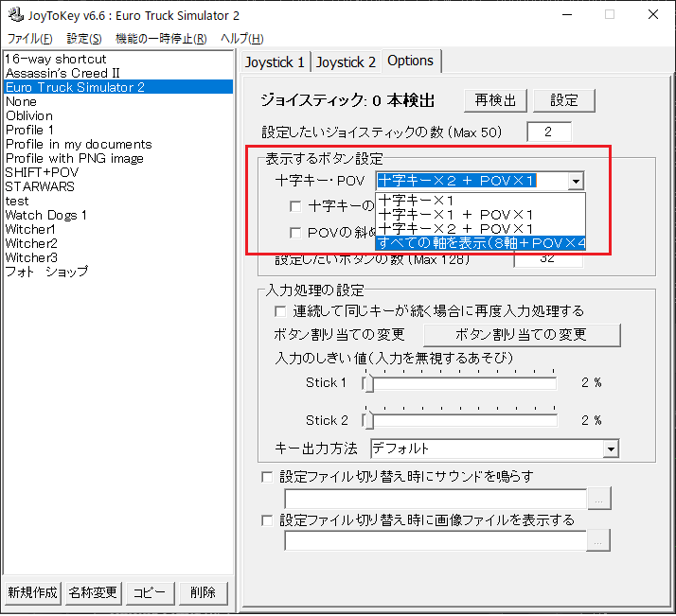Click the Stick 1 threshold slider

click(x=459, y=383)
